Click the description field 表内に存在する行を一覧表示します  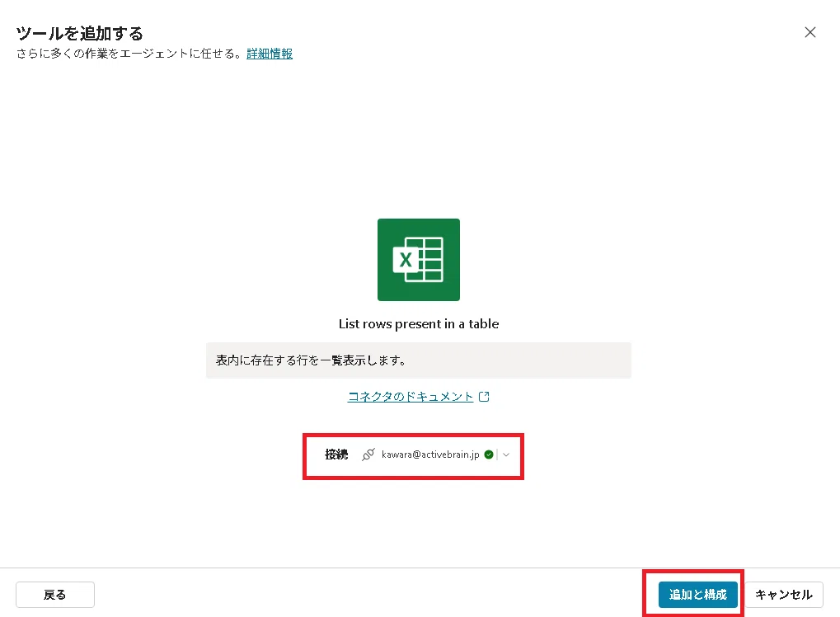pos(419,360)
